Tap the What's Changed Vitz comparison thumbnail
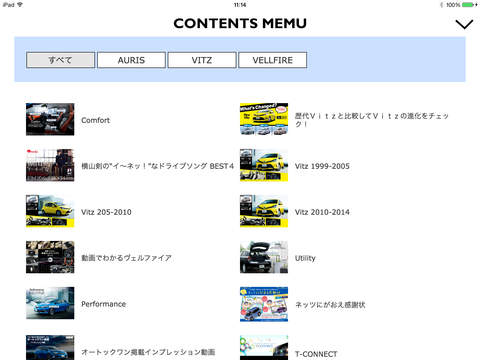This screenshot has height=360, width=480. click(264, 119)
